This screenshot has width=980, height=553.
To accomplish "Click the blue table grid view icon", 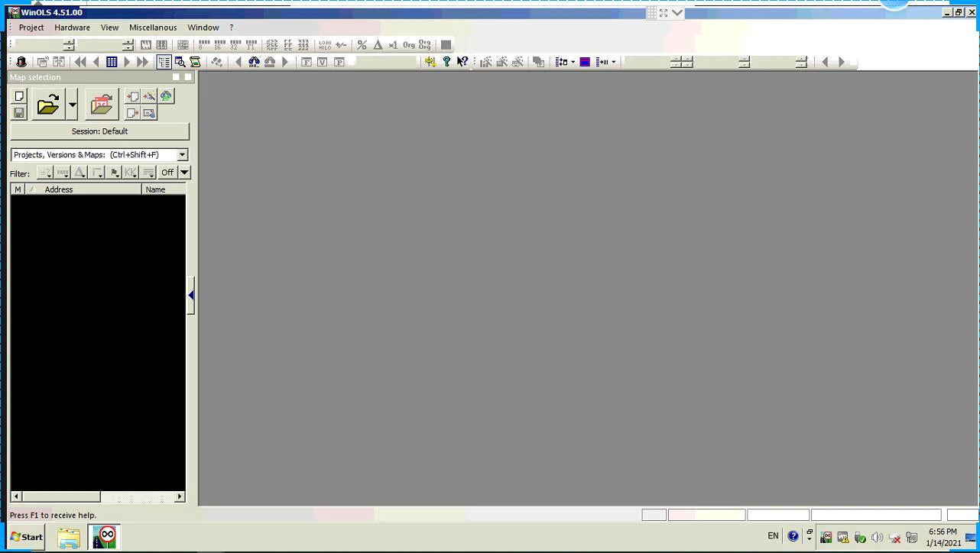I will 112,62.
